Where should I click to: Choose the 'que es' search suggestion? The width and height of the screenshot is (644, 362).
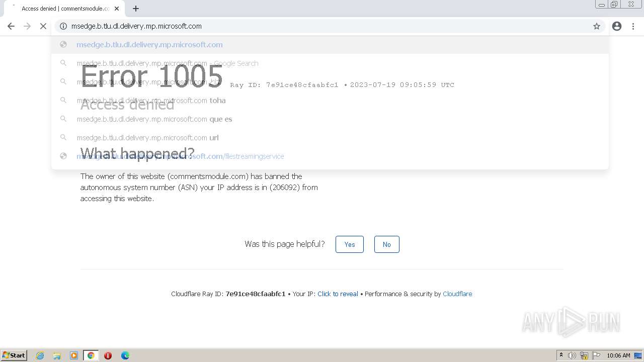330,119
